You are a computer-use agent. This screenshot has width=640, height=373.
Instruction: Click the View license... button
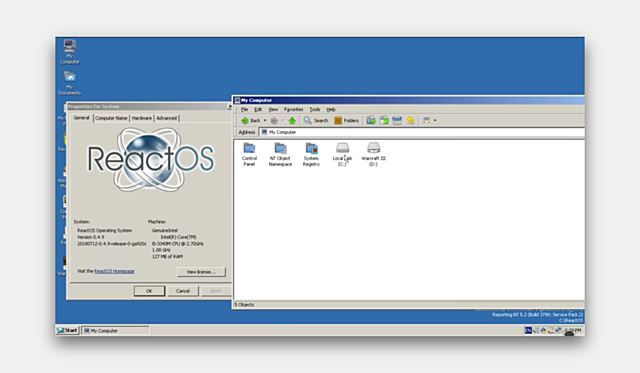(201, 272)
